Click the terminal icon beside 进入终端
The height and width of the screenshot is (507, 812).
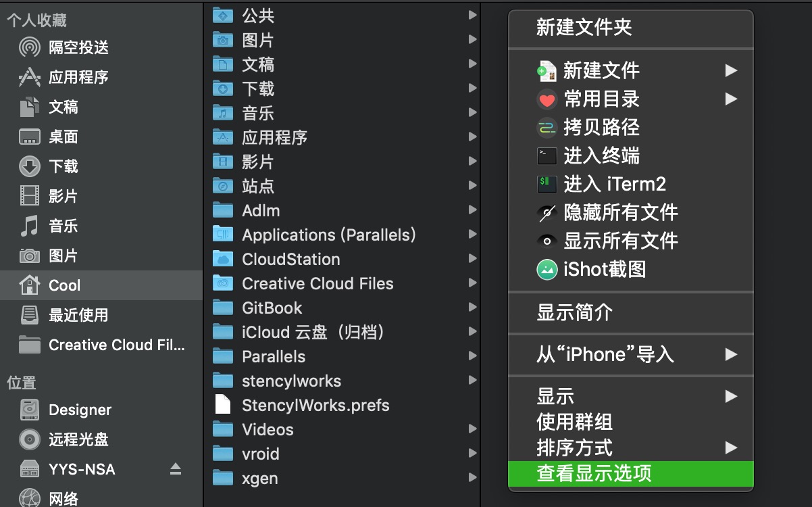point(547,156)
